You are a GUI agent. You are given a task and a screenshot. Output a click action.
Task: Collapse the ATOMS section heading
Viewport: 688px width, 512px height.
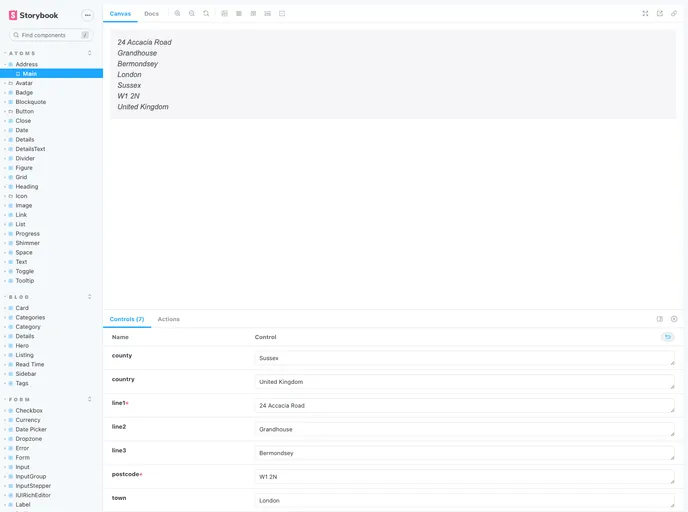tap(22, 53)
